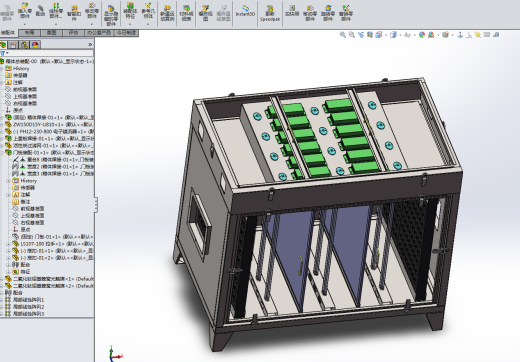Switch to the PropertyManager panel tab
Screen dimensions: 520x362
click(x=13, y=44)
